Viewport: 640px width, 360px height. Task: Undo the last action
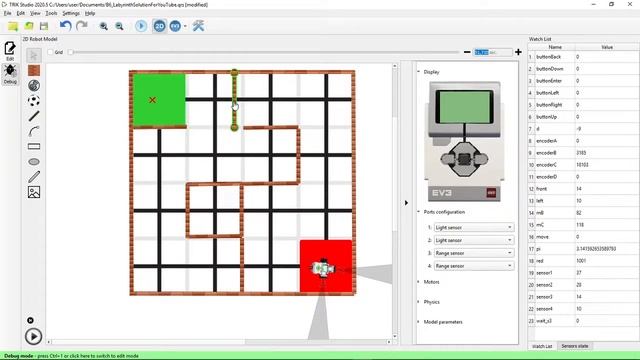(x=66, y=26)
